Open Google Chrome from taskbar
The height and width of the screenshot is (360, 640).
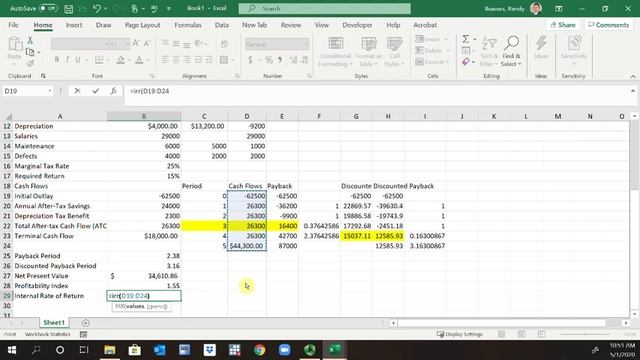(260, 350)
